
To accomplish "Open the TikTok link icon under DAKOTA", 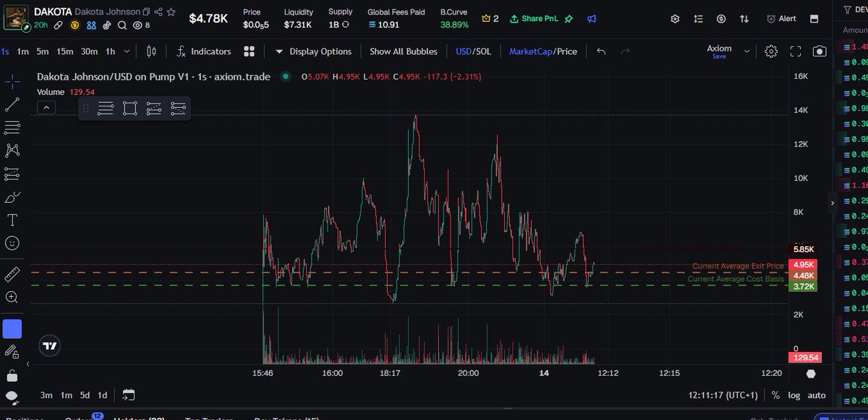I will (x=106, y=25).
